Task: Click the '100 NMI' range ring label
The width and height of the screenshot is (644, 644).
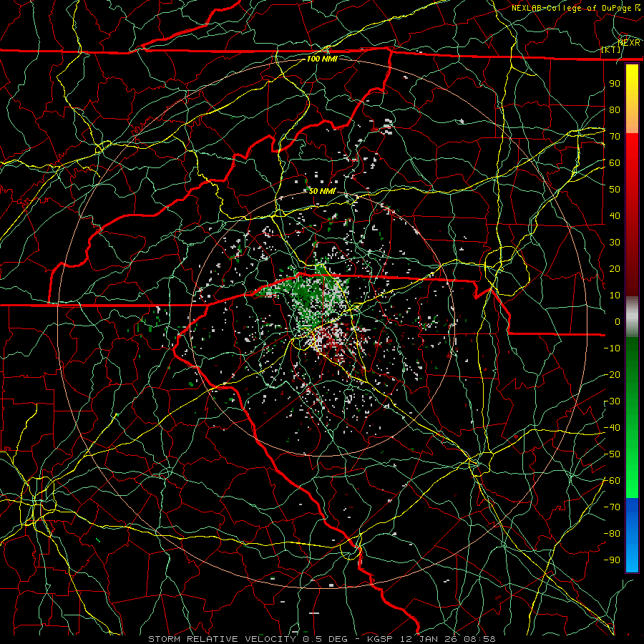Action: [x=322, y=59]
